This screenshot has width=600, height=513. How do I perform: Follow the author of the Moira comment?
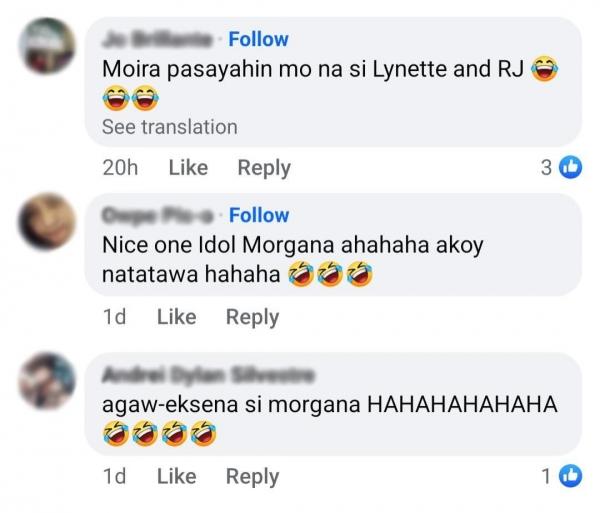point(258,39)
